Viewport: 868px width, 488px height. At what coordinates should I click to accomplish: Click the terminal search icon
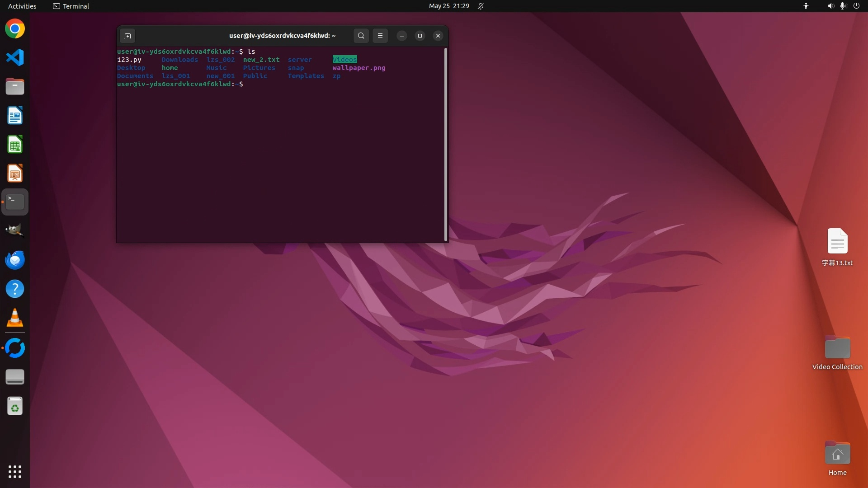pos(361,36)
